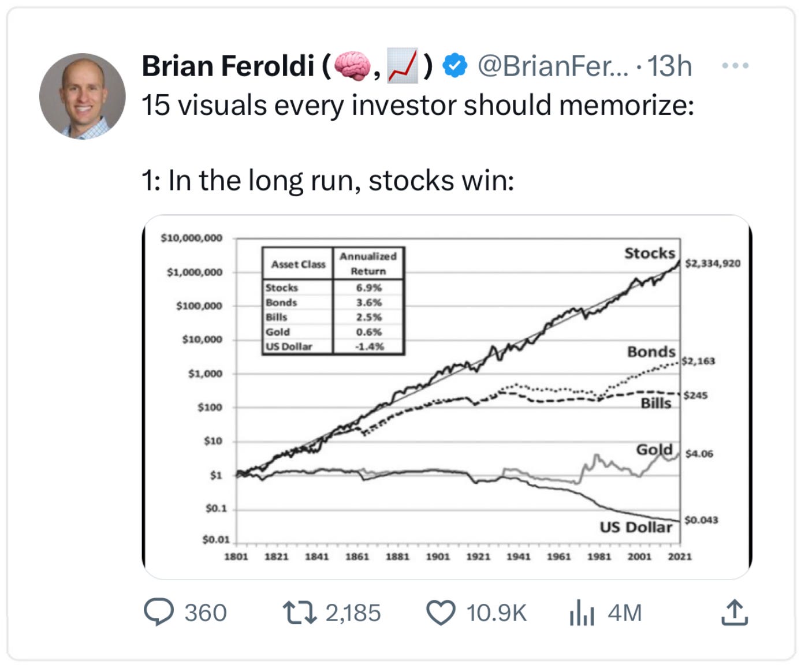Click the Stocks line label in chart
The width and height of the screenshot is (801, 672).
[x=650, y=253]
